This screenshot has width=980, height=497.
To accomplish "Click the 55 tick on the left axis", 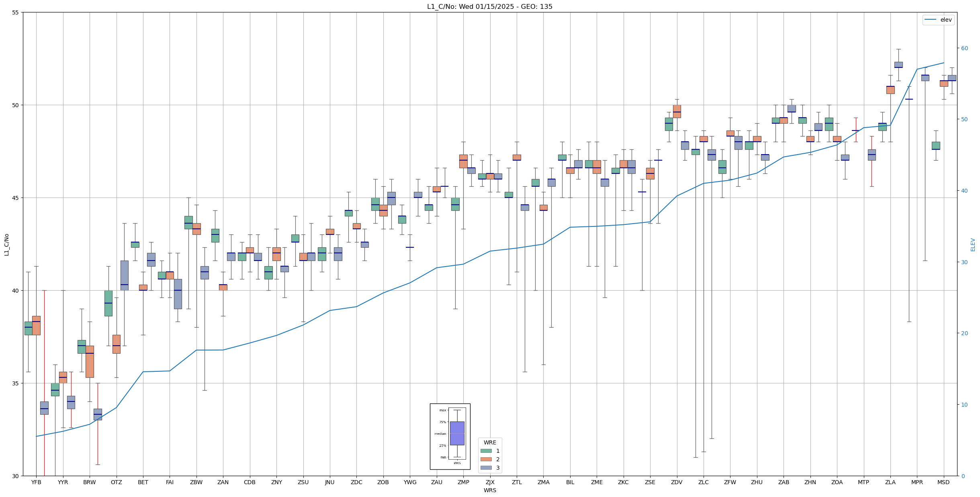I will pyautogui.click(x=15, y=12).
